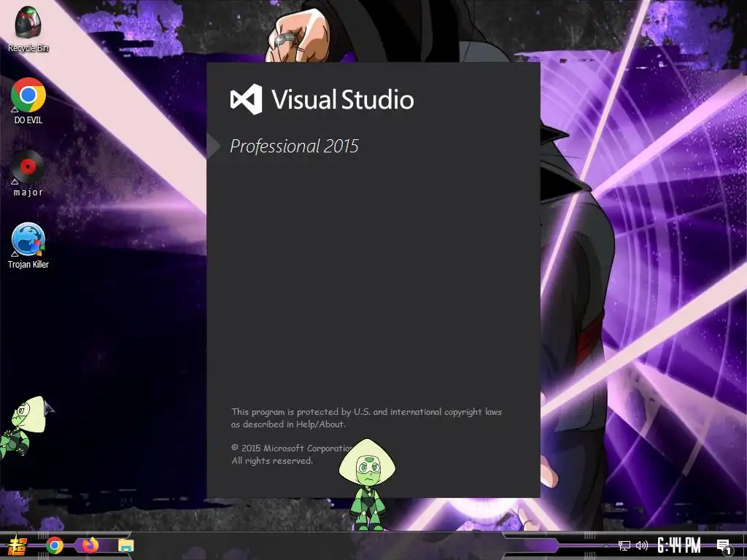
Task: Open the notification center icon
Action: [x=724, y=547]
